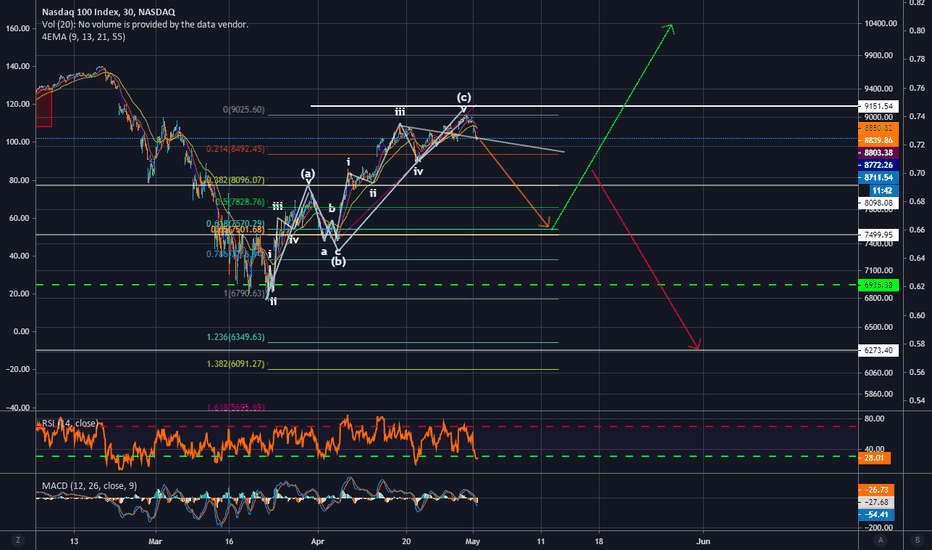Toggle auto scale with the A button
932x550 pixels.
pos(881,540)
